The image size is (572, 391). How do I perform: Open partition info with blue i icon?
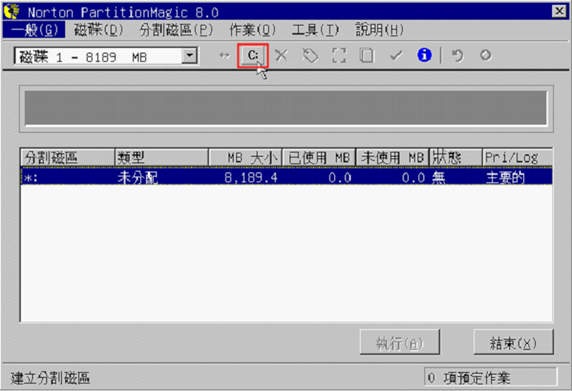[x=424, y=55]
